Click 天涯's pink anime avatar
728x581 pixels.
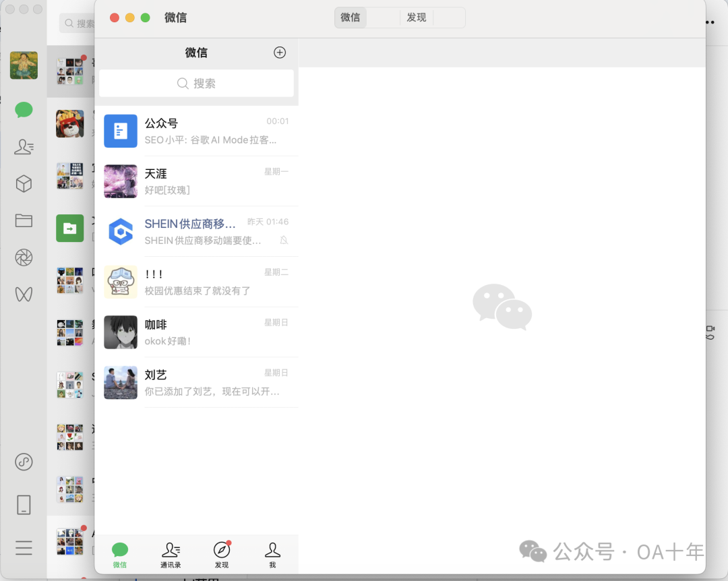tap(121, 181)
